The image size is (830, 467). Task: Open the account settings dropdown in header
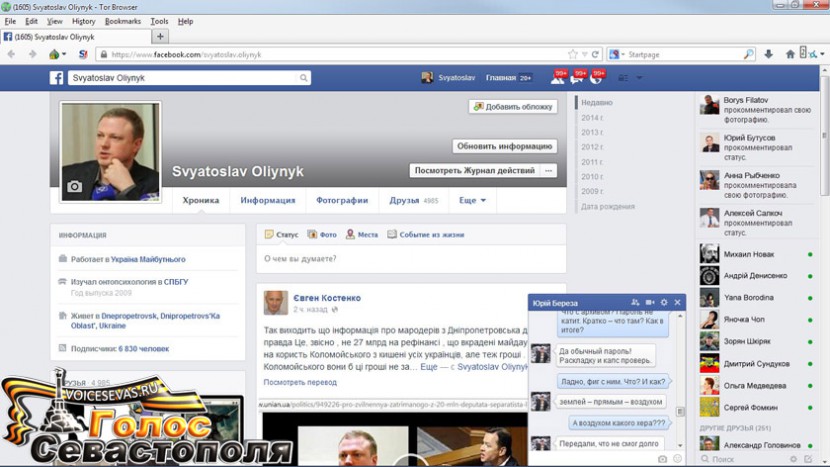(x=641, y=77)
